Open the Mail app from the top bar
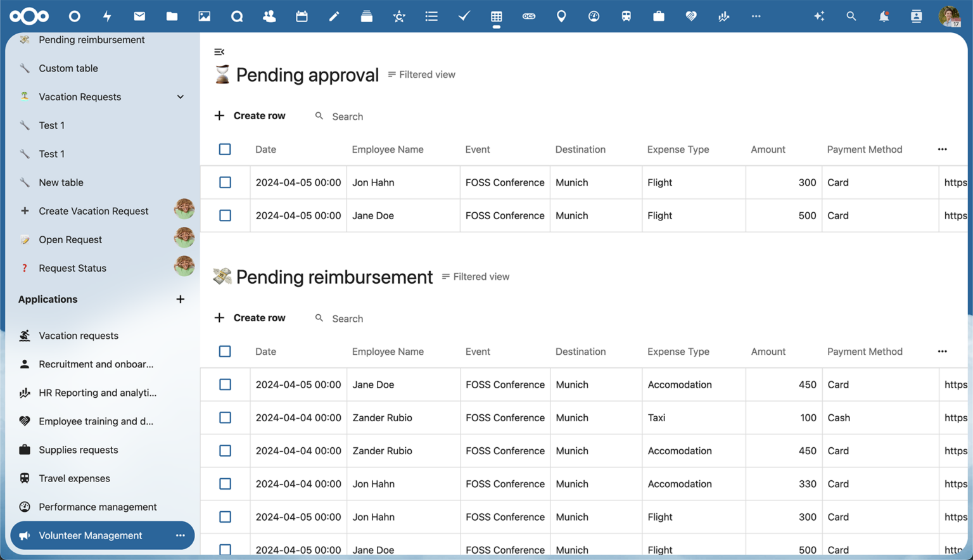Image resolution: width=973 pixels, height=560 pixels. coord(139,16)
